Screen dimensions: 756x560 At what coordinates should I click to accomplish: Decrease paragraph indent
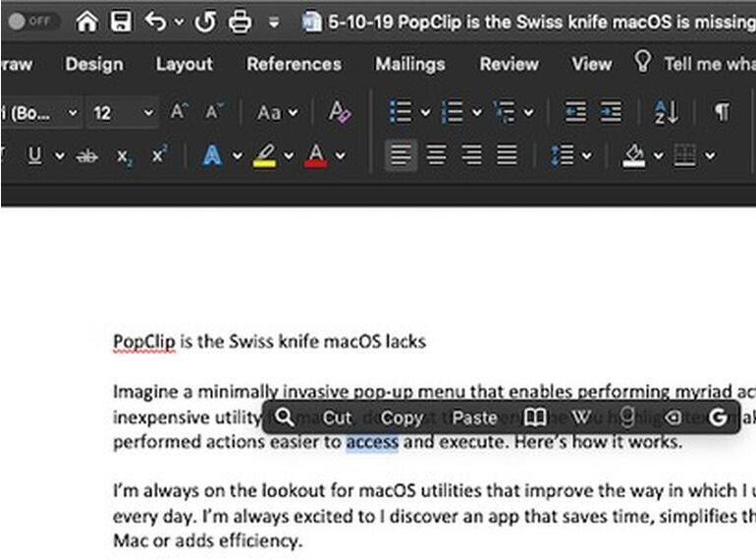tap(575, 112)
